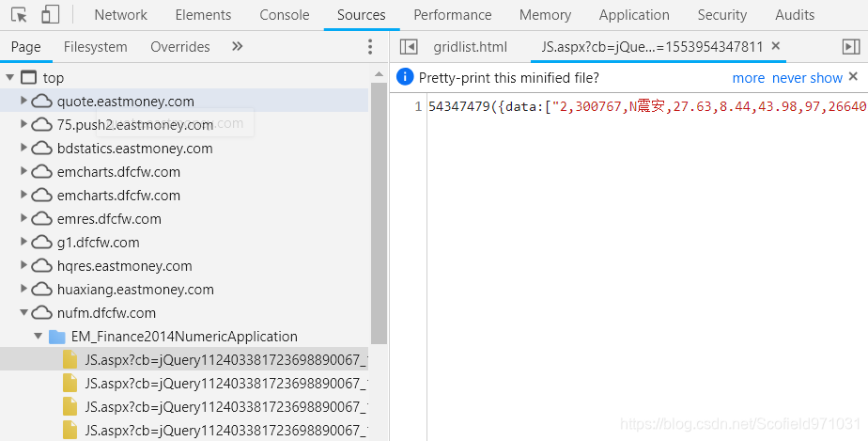Select EM_Finance2014NumericApplication folder label
This screenshot has height=441, width=868.
184,337
